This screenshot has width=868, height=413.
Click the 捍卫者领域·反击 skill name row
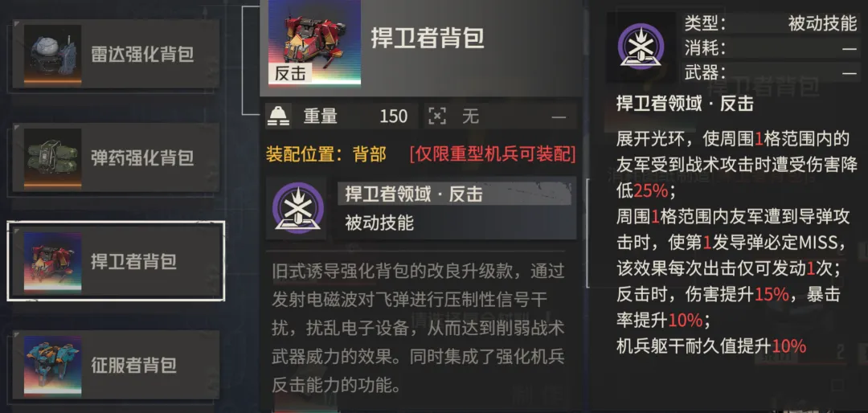pyautogui.click(x=454, y=194)
